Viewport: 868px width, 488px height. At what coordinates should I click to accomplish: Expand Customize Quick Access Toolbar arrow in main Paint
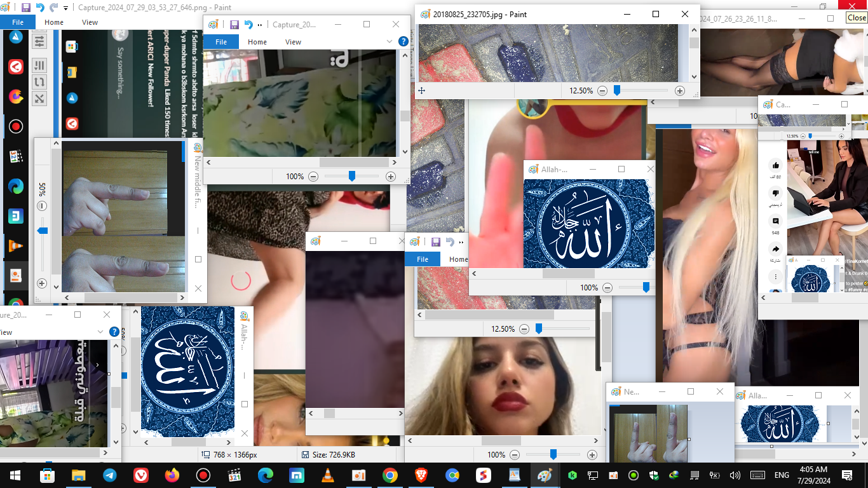[66, 8]
